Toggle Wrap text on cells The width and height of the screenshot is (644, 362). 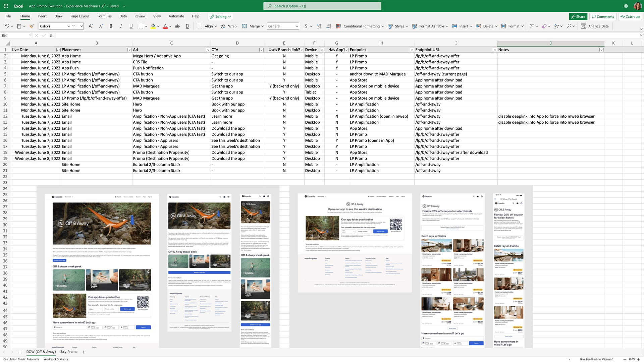pyautogui.click(x=229, y=26)
